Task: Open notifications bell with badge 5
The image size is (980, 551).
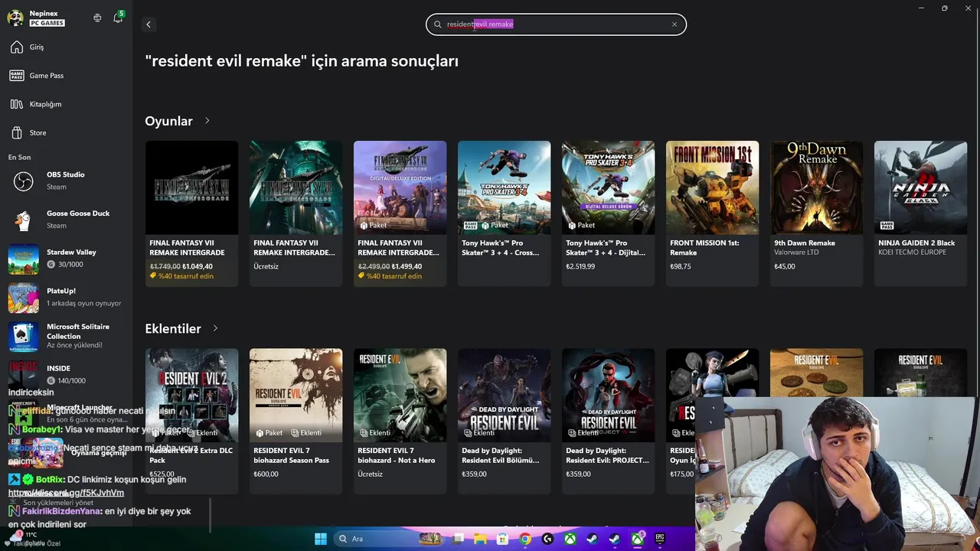Action: point(118,18)
